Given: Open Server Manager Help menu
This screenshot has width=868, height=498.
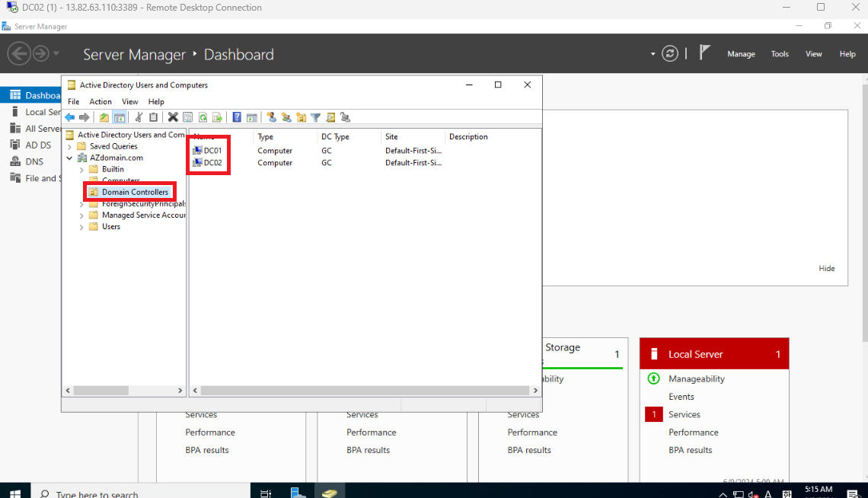Looking at the screenshot, I should pyautogui.click(x=847, y=53).
